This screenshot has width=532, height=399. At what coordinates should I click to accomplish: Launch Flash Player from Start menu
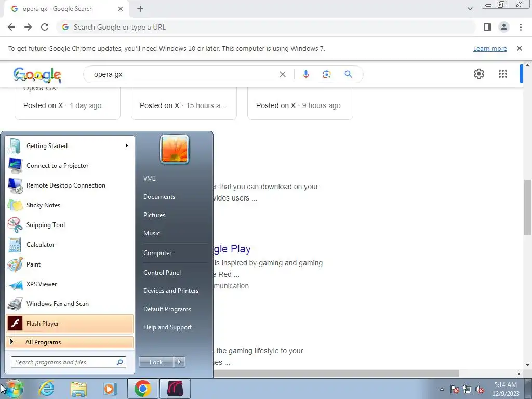[70, 324]
